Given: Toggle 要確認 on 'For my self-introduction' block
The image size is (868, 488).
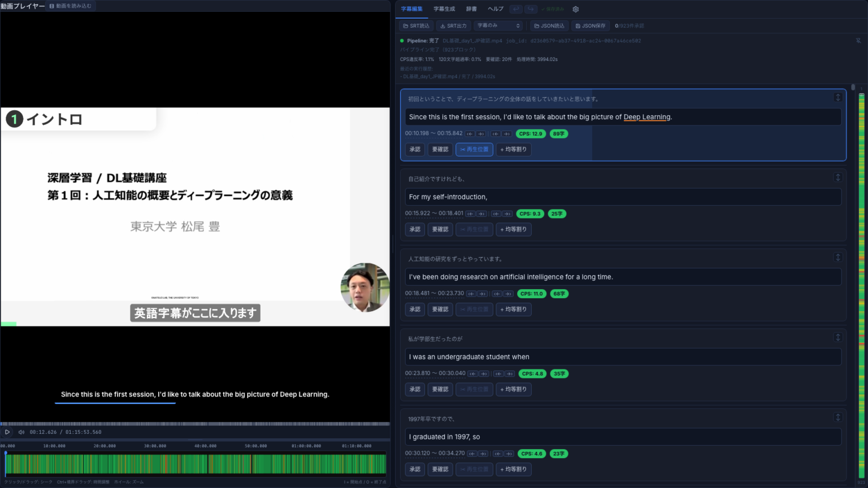Looking at the screenshot, I should [440, 229].
